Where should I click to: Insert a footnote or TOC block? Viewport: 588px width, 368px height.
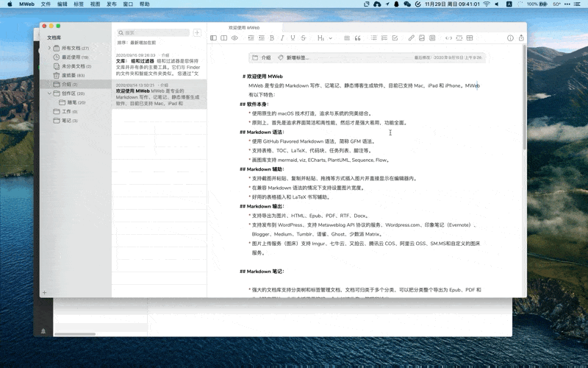pos(432,38)
